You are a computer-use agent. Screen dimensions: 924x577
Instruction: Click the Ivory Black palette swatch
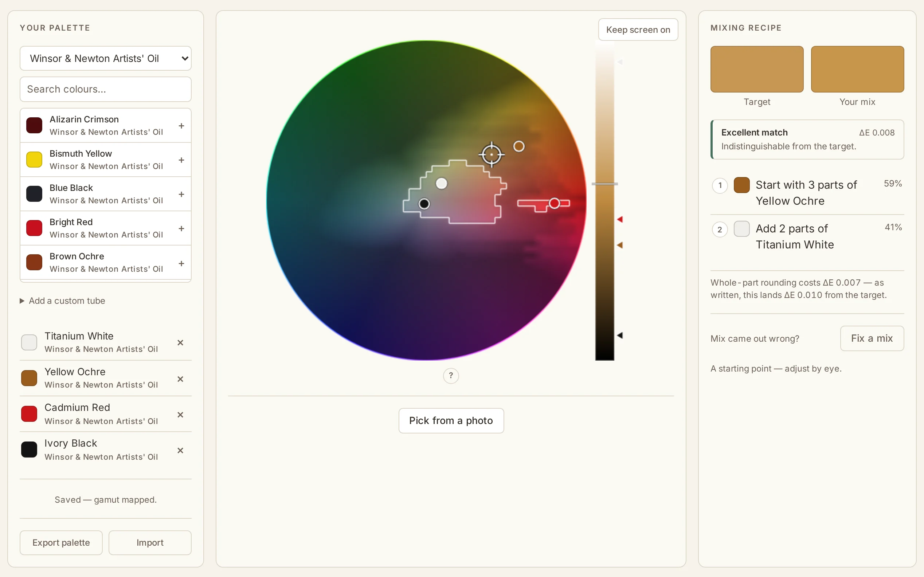point(29,450)
